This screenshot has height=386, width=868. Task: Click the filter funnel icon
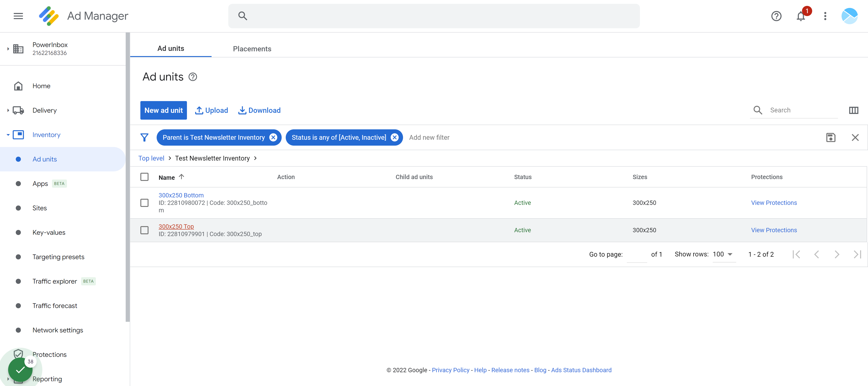(144, 137)
